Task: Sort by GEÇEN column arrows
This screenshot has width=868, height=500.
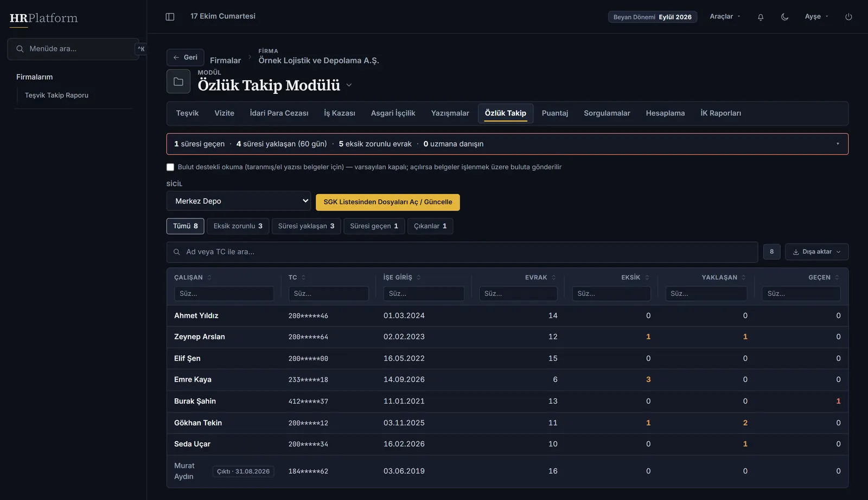Action: point(837,278)
